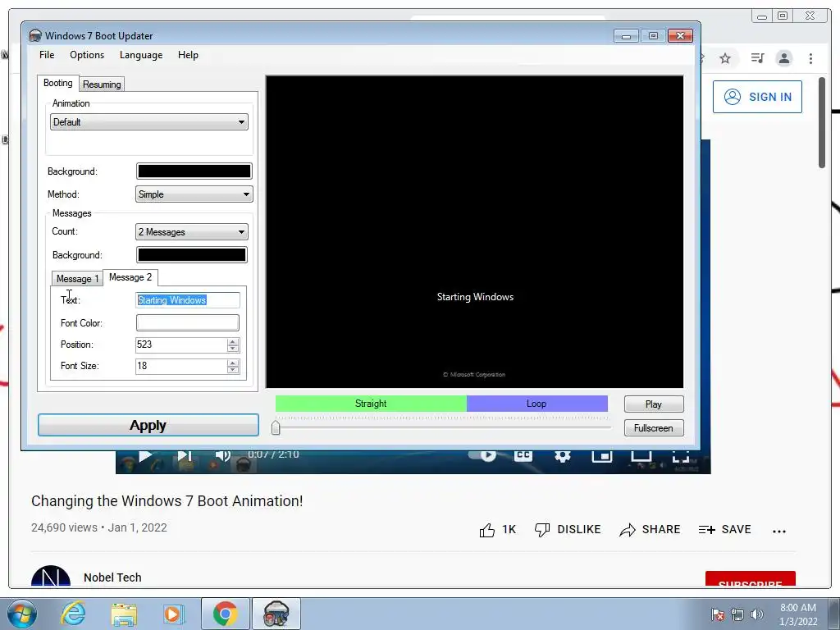840x630 pixels.
Task: Pick the Messages Background color swatch
Action: point(192,255)
